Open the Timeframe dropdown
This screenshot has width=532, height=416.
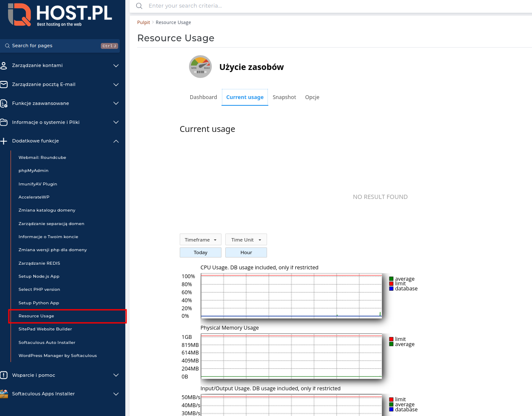[x=200, y=239]
